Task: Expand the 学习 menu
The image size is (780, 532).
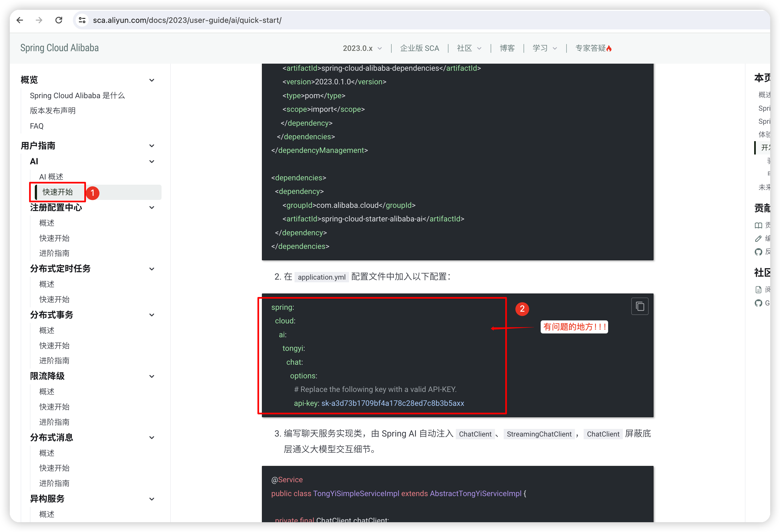Action: [544, 48]
